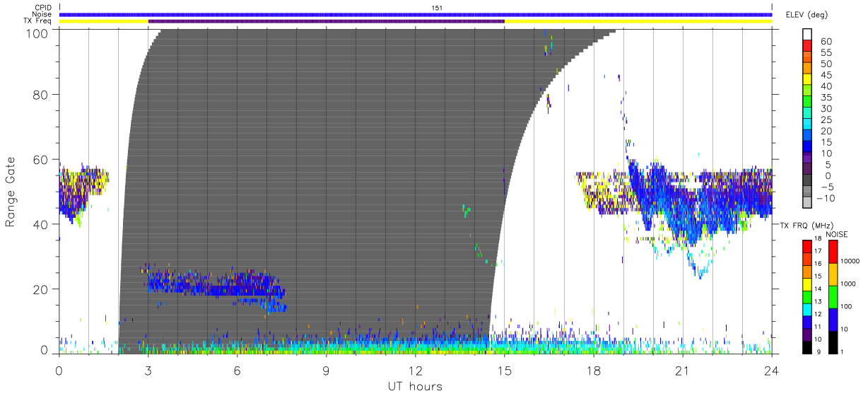
Task: Click the 18 tick label on UT hours axis
Action: 594,369
